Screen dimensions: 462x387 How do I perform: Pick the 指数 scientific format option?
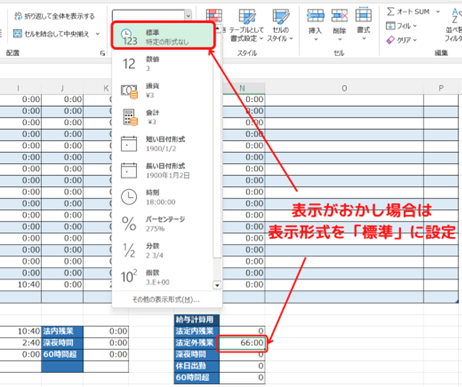[163, 277]
